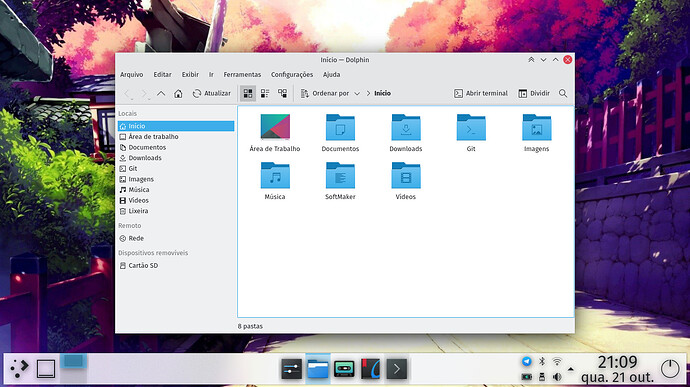This screenshot has height=387, width=690.
Task: Click the battery tray icon
Action: [527, 377]
